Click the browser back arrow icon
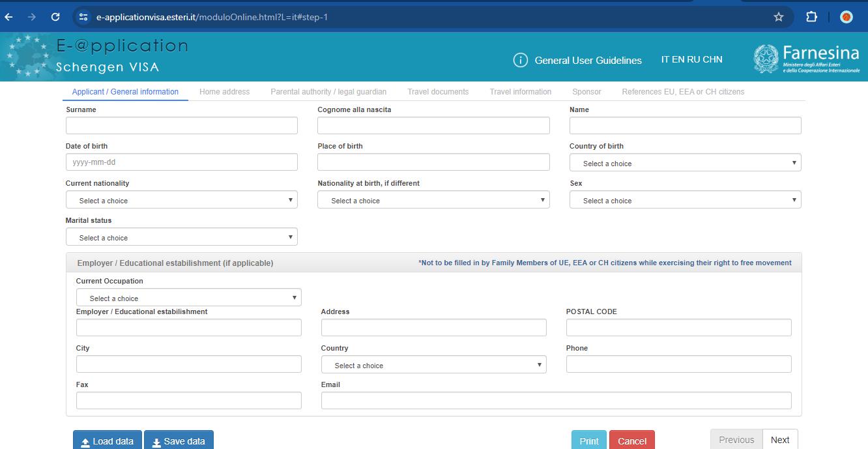868x449 pixels. click(9, 17)
